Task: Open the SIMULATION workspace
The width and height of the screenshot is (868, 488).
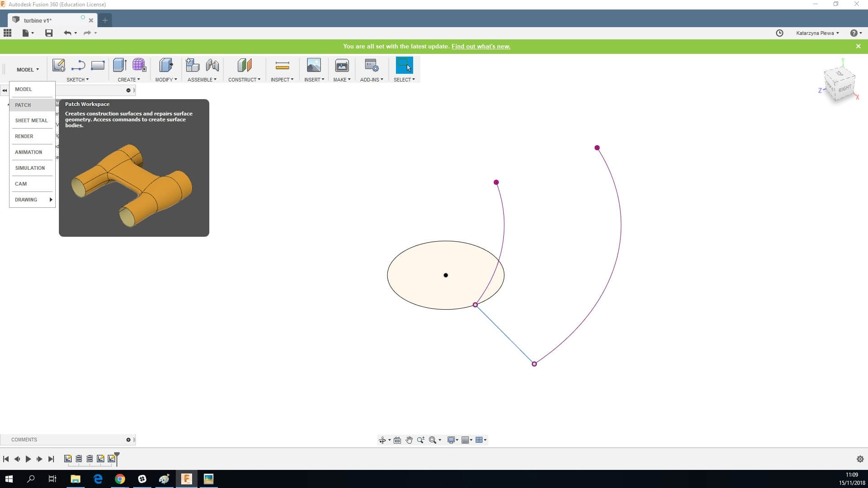Action: click(x=32, y=168)
